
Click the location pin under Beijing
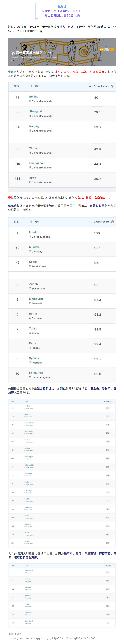tap(30, 101)
